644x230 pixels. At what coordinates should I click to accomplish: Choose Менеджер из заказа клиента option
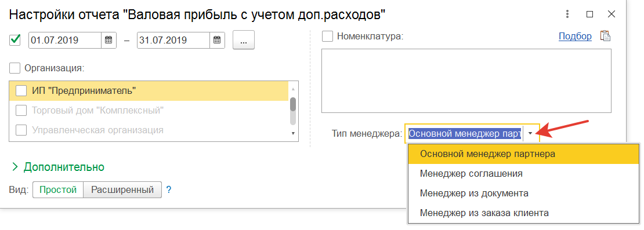[x=524, y=213]
